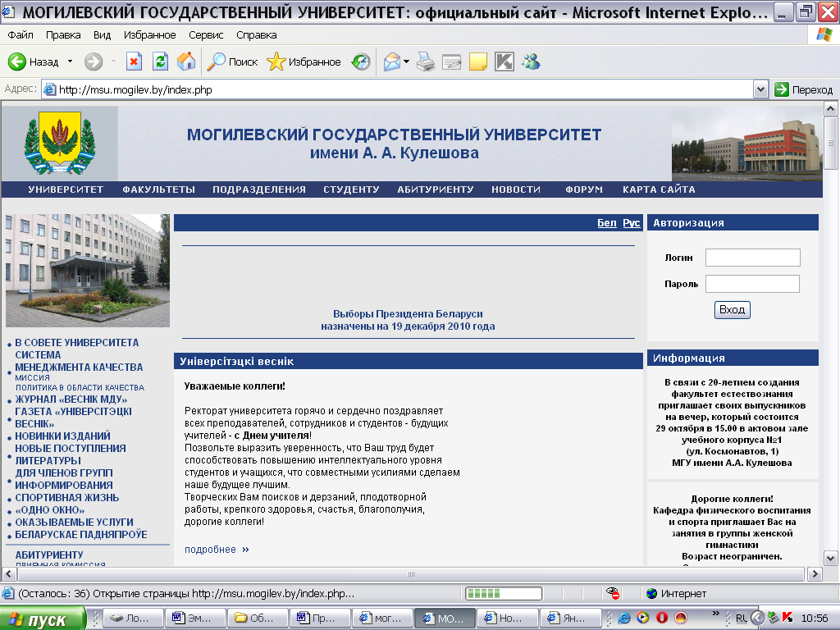Print the page with the printer icon

pos(426,62)
